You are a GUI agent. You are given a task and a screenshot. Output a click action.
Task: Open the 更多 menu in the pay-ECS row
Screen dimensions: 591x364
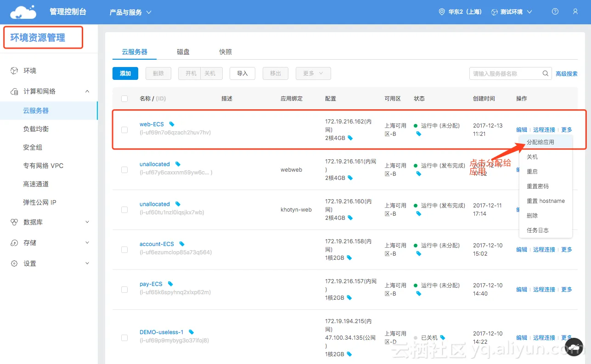tap(567, 290)
